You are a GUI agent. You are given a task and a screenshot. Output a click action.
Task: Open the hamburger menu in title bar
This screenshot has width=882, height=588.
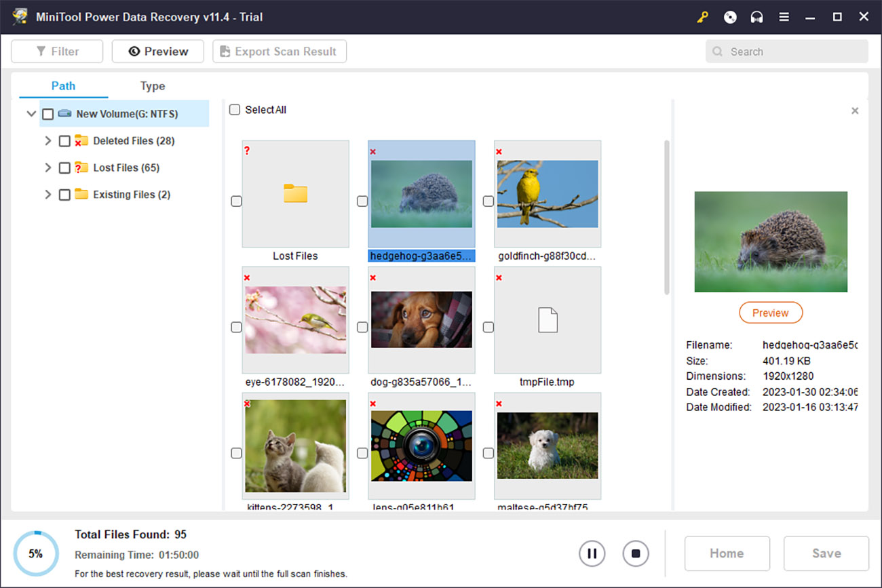point(784,17)
